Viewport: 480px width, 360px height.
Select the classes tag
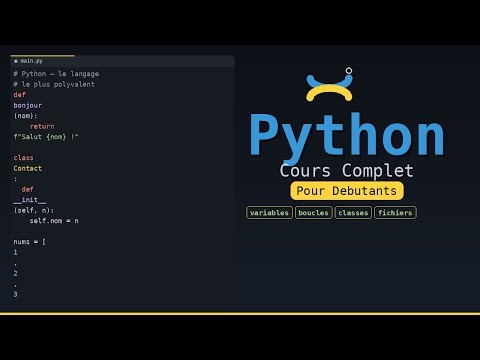click(x=353, y=213)
